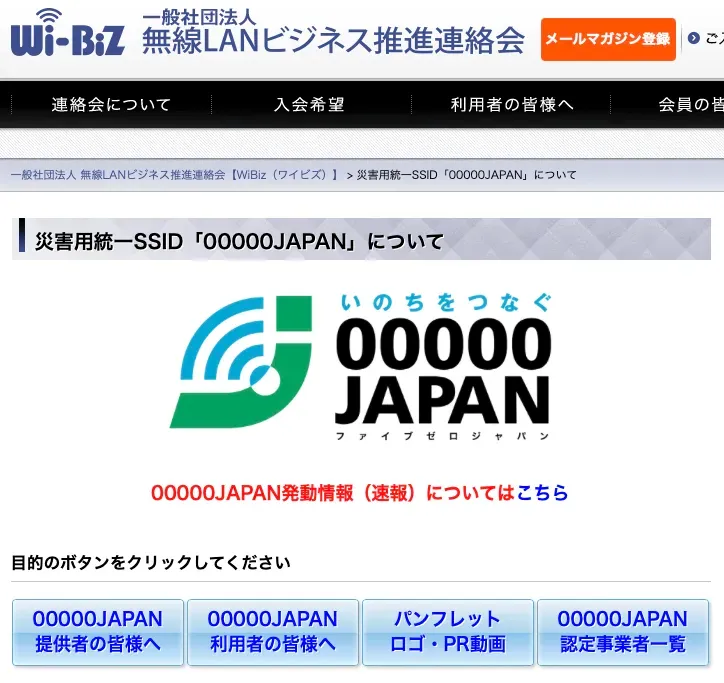Click the blue こちら link

click(543, 493)
